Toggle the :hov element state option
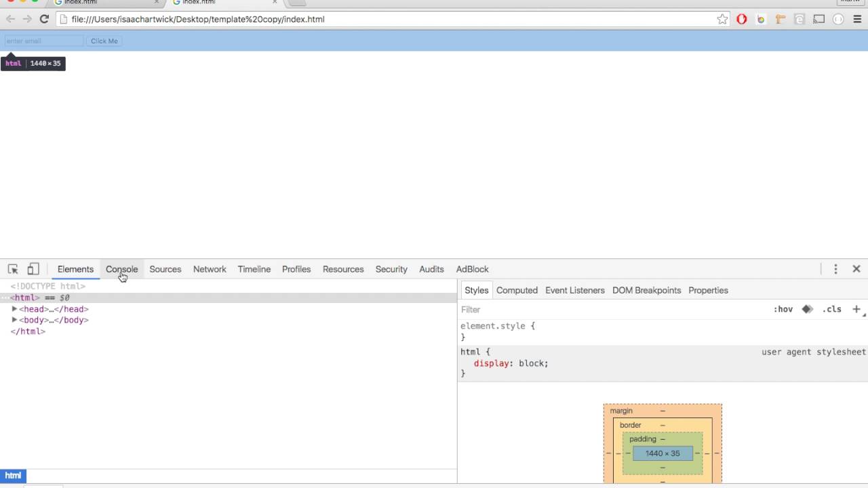This screenshot has height=488, width=868. [783, 309]
